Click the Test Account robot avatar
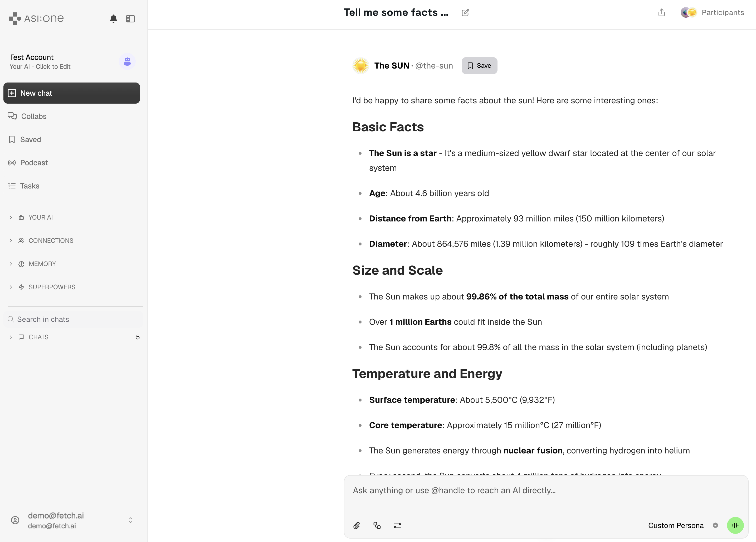The image size is (756, 542). (127, 62)
